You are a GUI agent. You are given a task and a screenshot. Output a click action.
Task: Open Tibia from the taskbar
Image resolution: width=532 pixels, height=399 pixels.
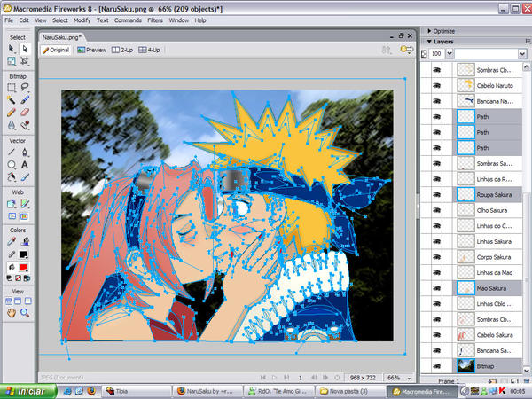click(137, 391)
